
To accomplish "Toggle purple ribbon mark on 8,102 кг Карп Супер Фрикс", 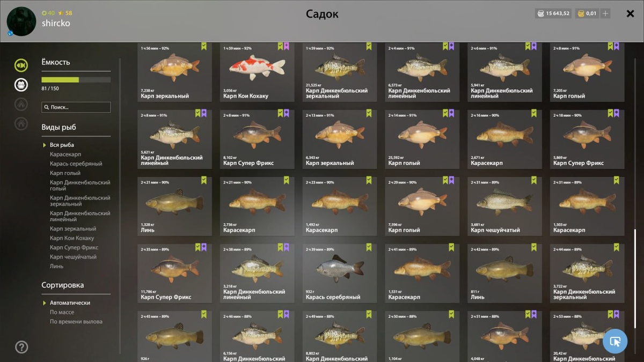I will pyautogui.click(x=287, y=113).
